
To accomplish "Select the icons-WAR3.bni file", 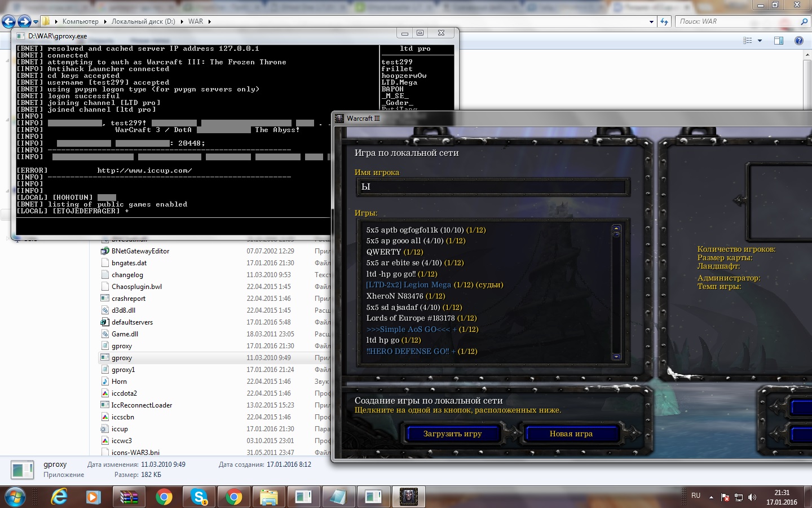I will 135,452.
